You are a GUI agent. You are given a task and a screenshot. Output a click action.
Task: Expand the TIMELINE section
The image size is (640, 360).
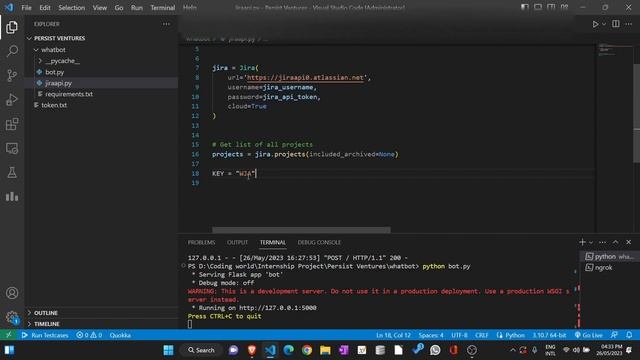[101, 324]
